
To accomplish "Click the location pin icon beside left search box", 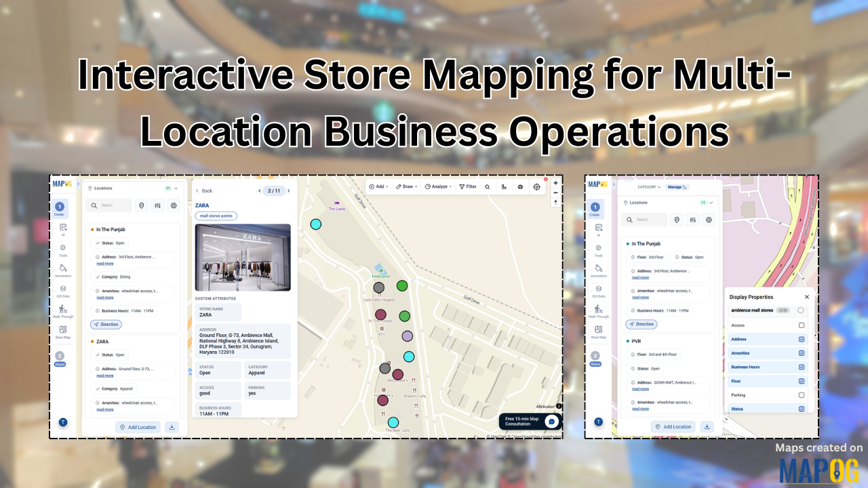I will tap(141, 205).
